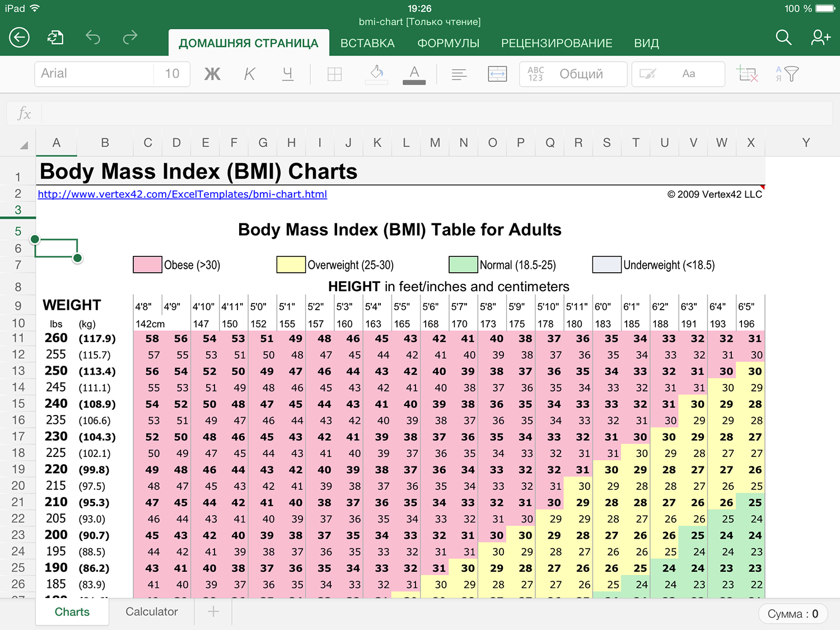Switch to ФОРМУЛЫ tab

click(449, 43)
